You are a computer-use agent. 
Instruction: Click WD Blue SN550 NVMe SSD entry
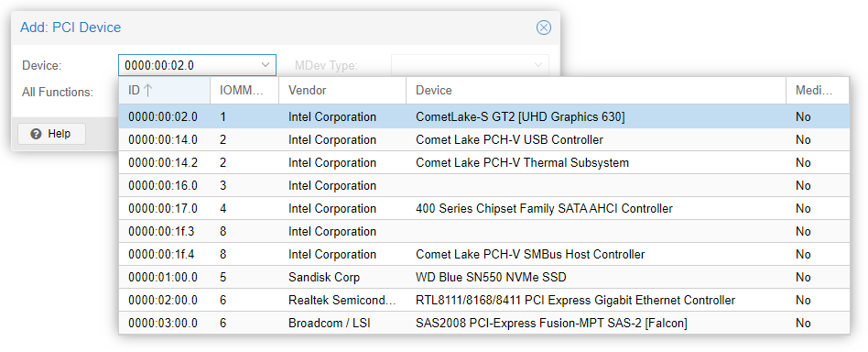(491, 277)
